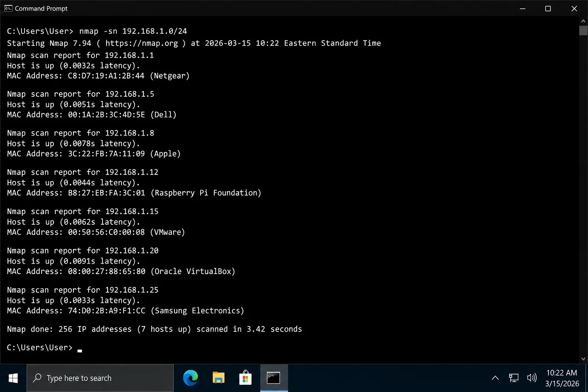The image size is (588, 392).
Task: Open the network status tray icon
Action: pos(513,378)
